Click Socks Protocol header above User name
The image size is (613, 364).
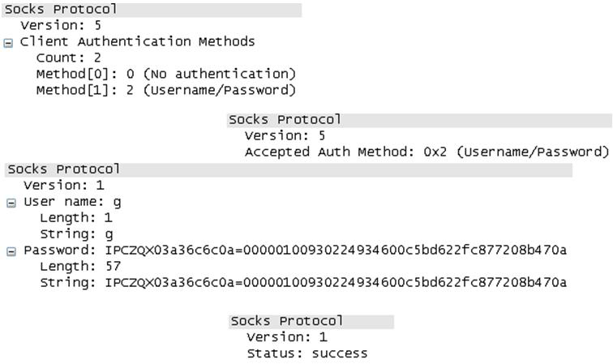point(63,169)
